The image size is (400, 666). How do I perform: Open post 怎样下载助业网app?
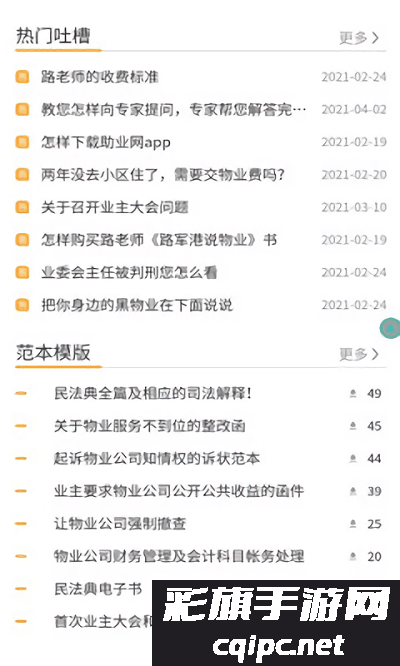pyautogui.click(x=106, y=142)
